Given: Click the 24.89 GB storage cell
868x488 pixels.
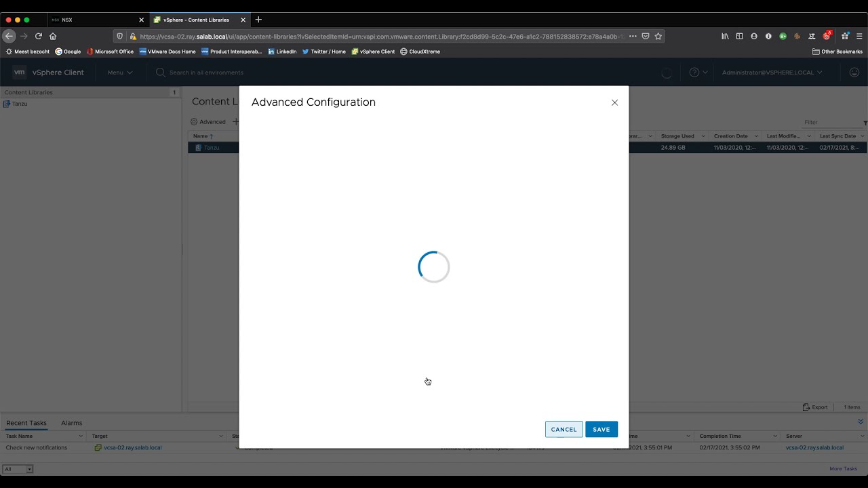Looking at the screenshot, I should [x=673, y=148].
